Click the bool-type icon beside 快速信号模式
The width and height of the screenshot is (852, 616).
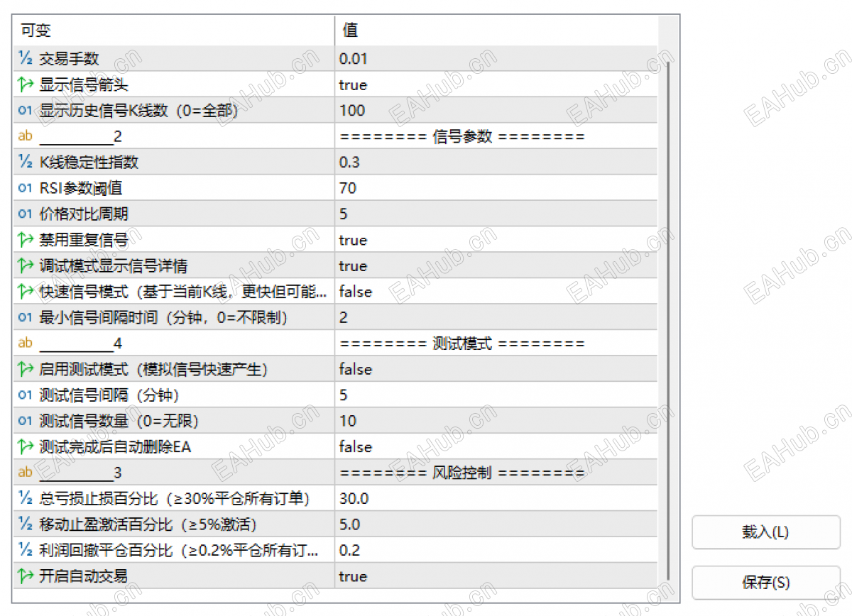[26, 292]
